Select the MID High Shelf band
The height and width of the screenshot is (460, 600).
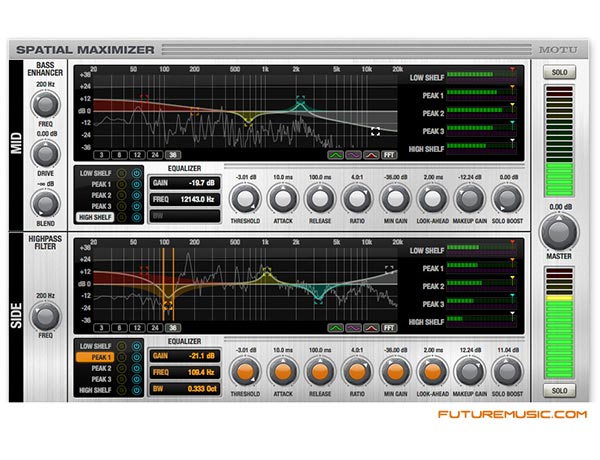(95, 217)
